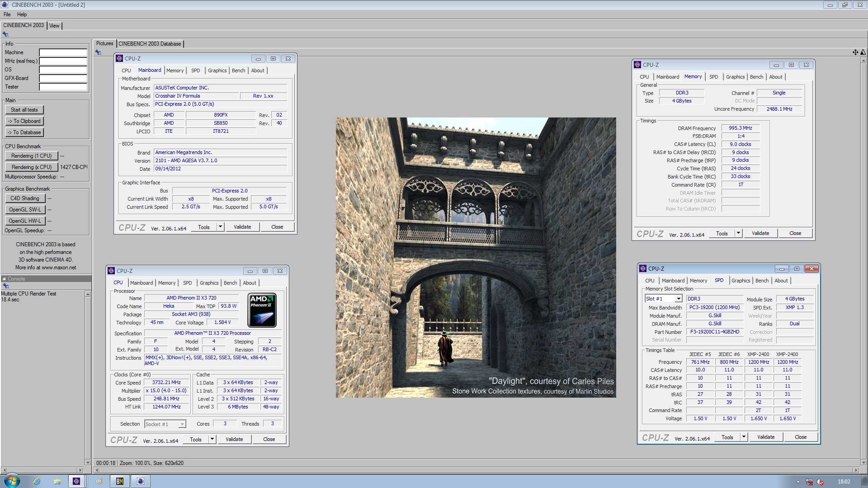Click Tools button in the SPD CPU-Z window
The width and height of the screenshot is (868, 488).
pos(727,437)
